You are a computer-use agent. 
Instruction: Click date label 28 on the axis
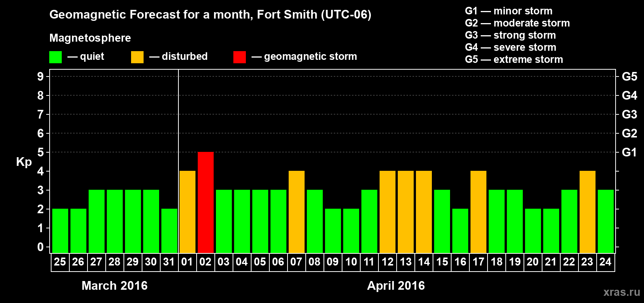[x=114, y=262]
